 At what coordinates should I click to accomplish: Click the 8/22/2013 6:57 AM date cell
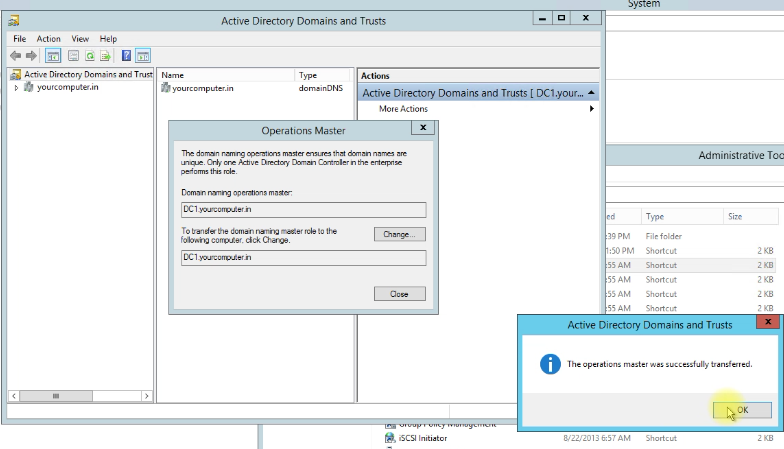point(596,438)
